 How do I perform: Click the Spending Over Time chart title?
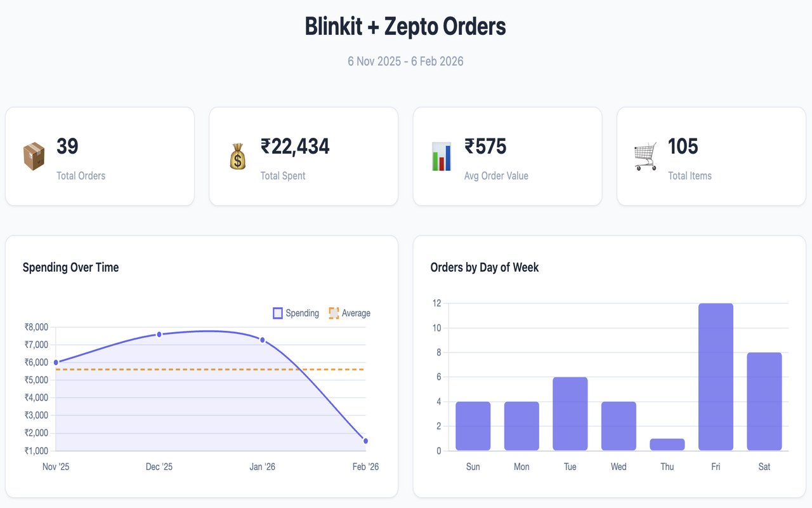pyautogui.click(x=71, y=267)
